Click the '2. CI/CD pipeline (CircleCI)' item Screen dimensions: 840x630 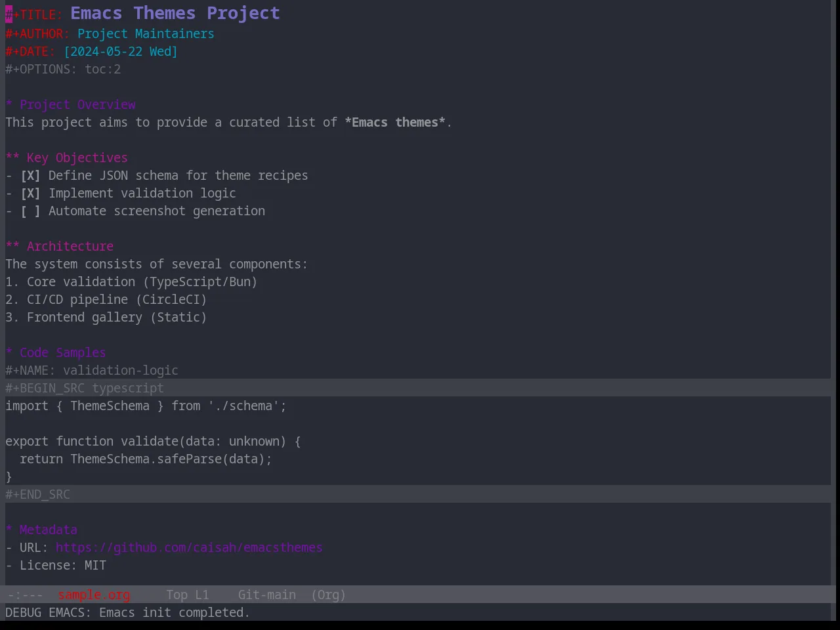(x=106, y=300)
